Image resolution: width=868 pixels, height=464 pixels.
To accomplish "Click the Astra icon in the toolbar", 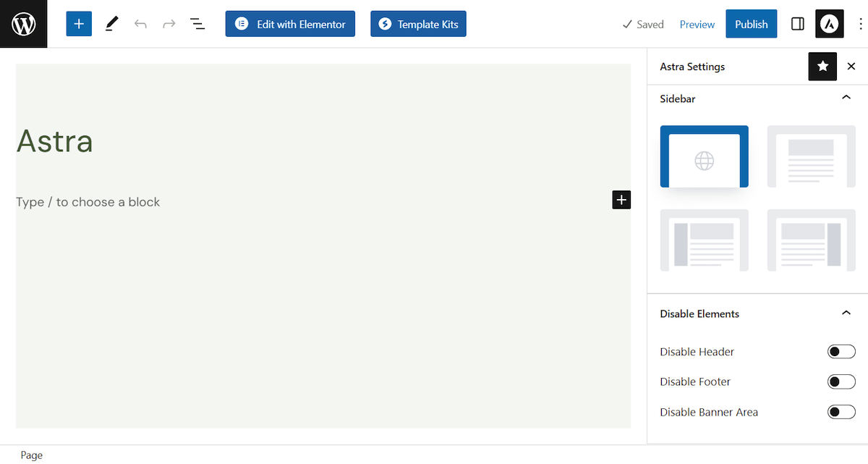I will tap(829, 23).
